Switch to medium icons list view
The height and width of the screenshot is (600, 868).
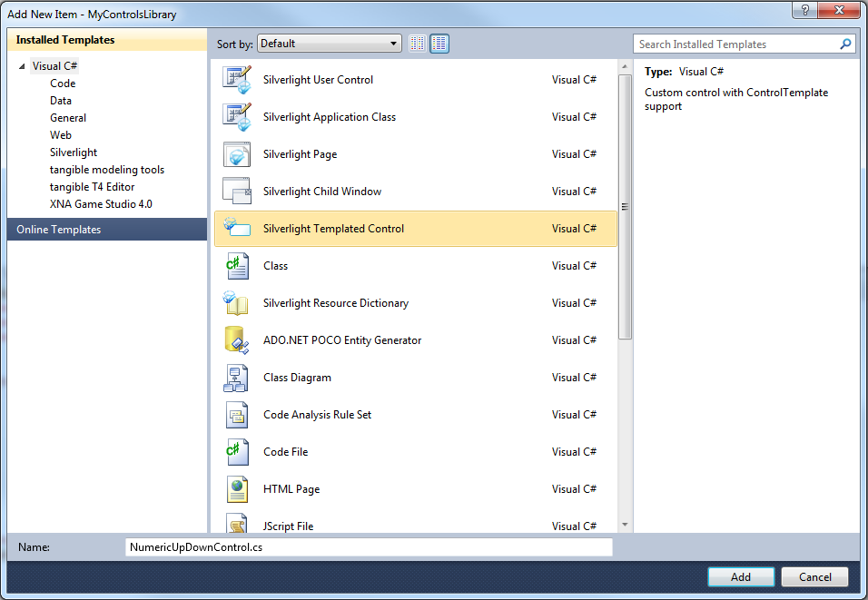click(439, 44)
